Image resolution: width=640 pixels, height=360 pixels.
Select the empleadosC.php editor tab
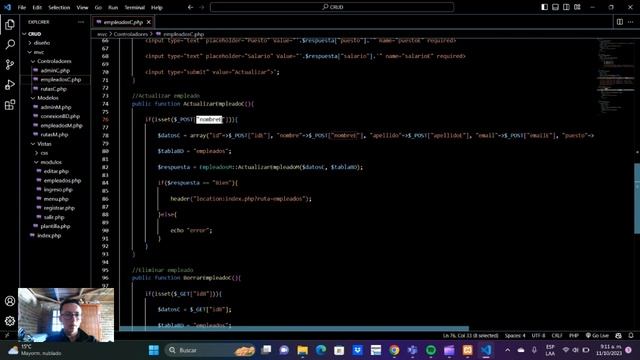pyautogui.click(x=123, y=22)
